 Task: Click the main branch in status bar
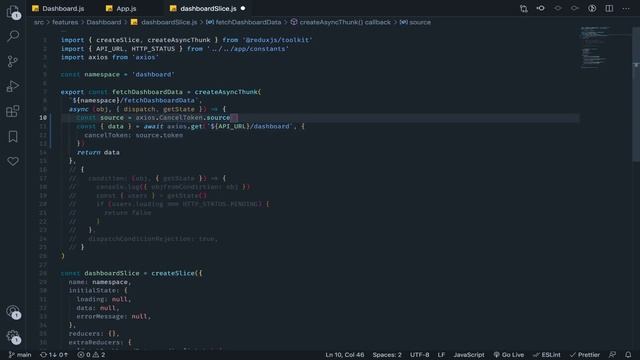tap(20, 355)
